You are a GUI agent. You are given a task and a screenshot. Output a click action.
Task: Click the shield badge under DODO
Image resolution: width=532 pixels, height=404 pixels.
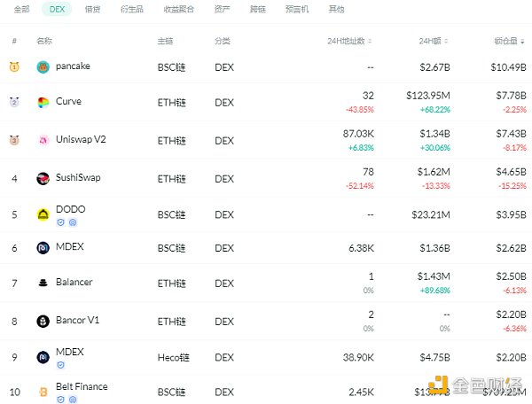(x=61, y=223)
